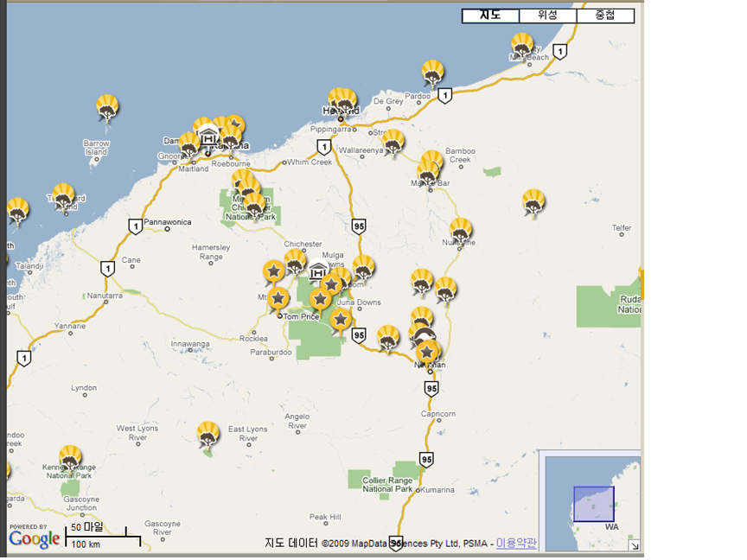Screen dimensions: 747x560
Task: Select the tree marker at Eighty Mile Beach
Action: pos(522,46)
